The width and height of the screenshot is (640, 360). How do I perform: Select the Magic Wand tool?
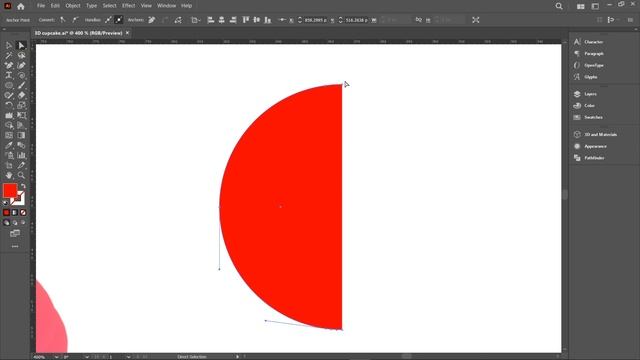tap(9, 56)
